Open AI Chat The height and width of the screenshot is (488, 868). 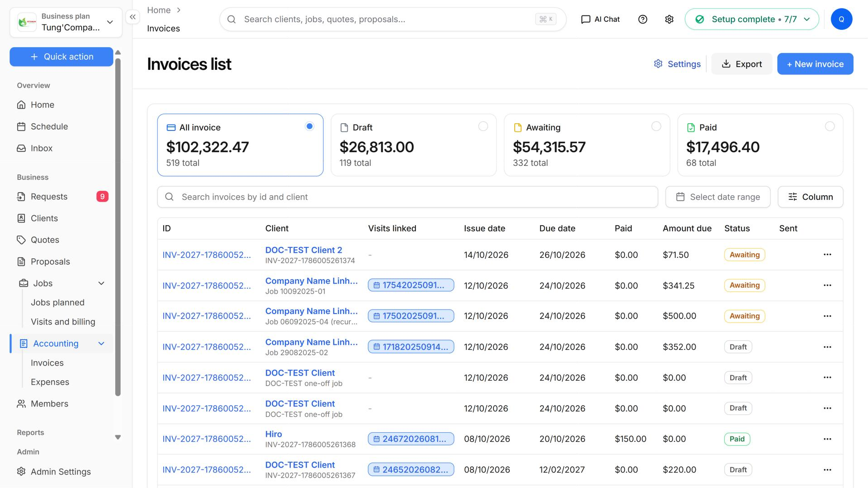[600, 19]
